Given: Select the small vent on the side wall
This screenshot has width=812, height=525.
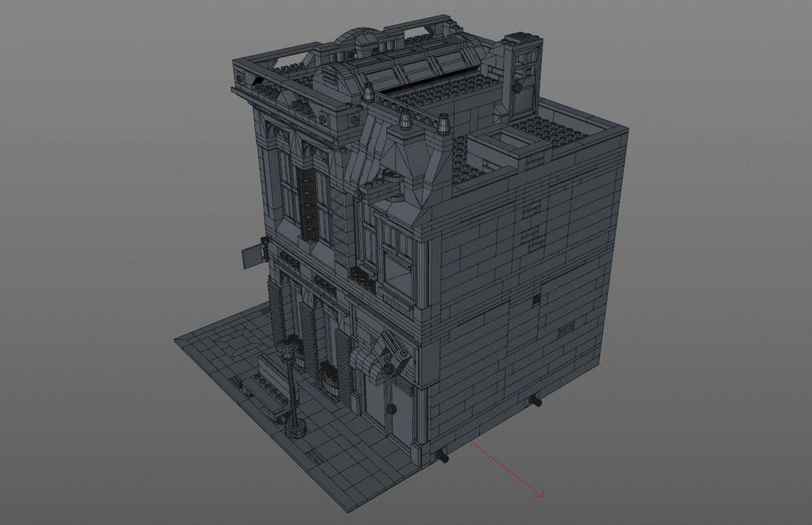Looking at the screenshot, I should (565, 328).
